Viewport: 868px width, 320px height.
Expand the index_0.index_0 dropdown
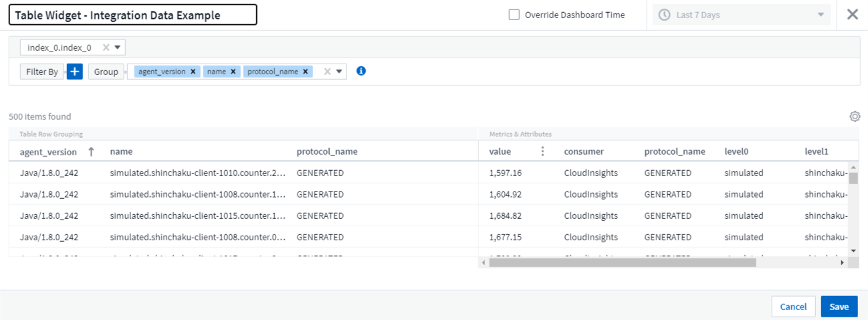pos(118,48)
